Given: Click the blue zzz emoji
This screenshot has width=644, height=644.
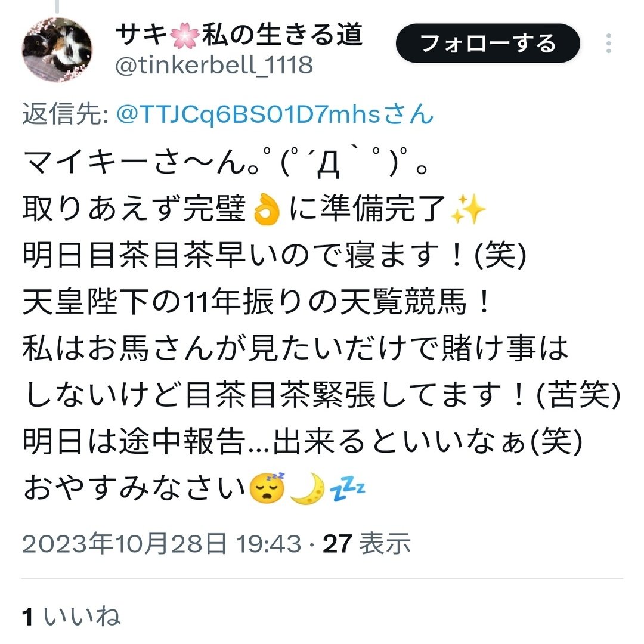Looking at the screenshot, I should point(347,488).
